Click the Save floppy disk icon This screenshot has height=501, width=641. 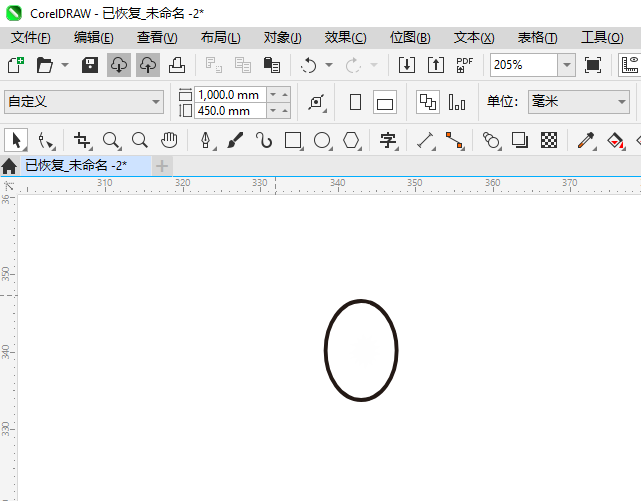point(89,65)
